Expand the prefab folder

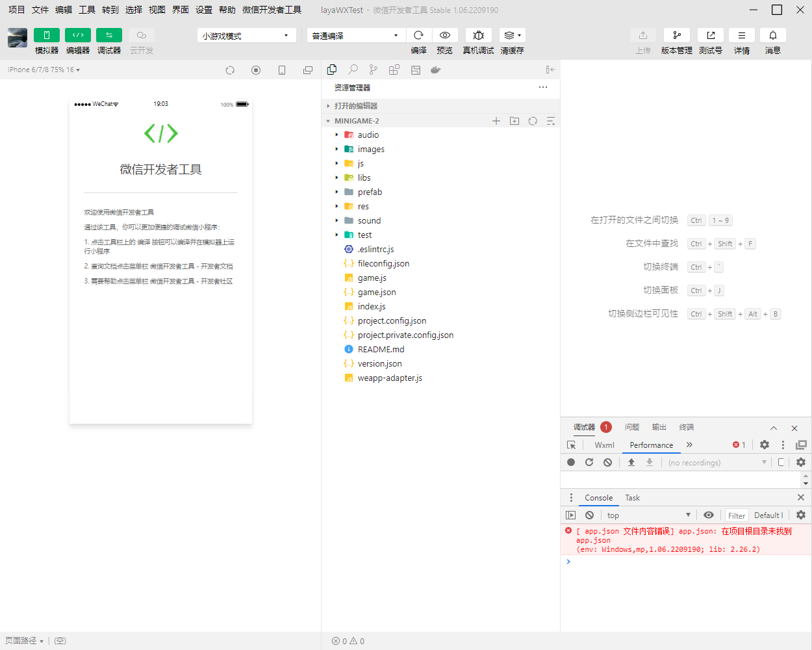pyautogui.click(x=440, y=192)
